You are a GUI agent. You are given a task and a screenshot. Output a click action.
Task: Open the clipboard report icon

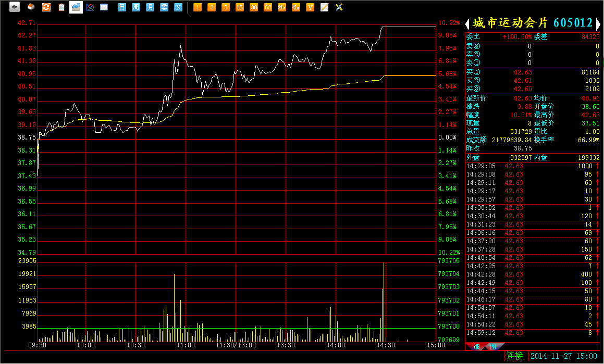(61, 7)
